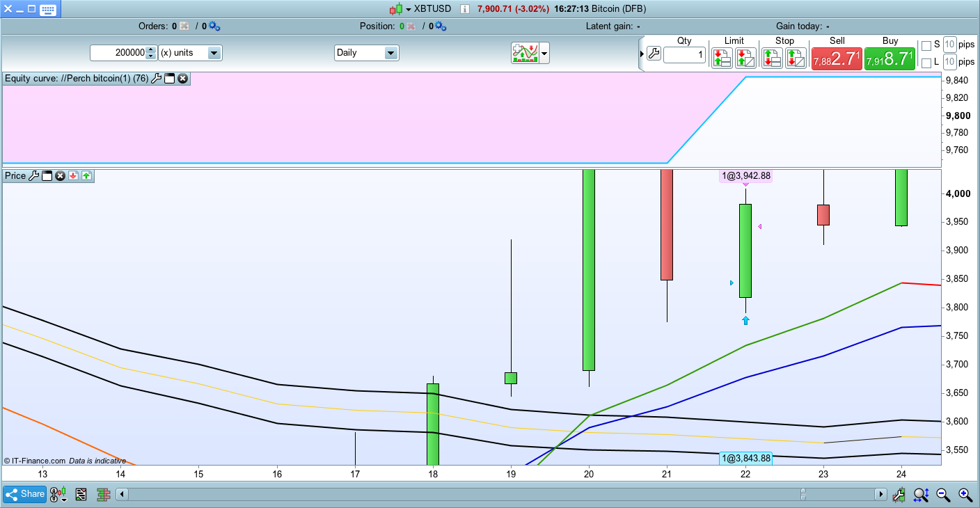
Task: Click the 1@3,942.88 trade label
Action: (x=746, y=176)
